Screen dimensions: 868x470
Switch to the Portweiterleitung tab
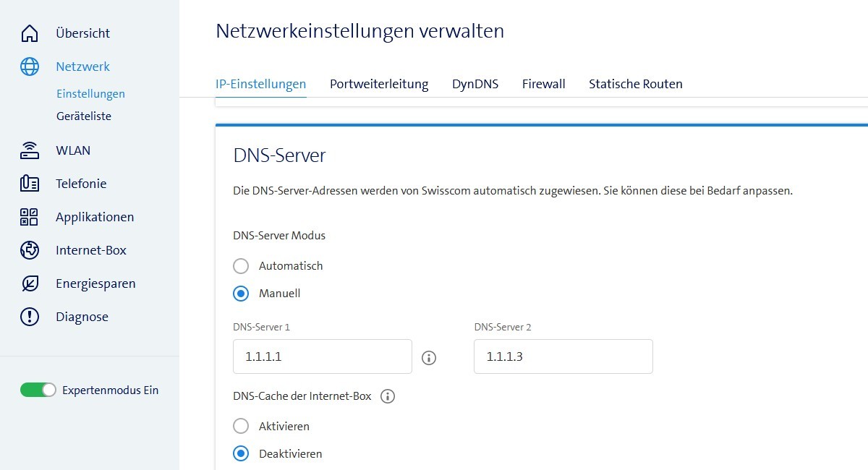coord(378,83)
